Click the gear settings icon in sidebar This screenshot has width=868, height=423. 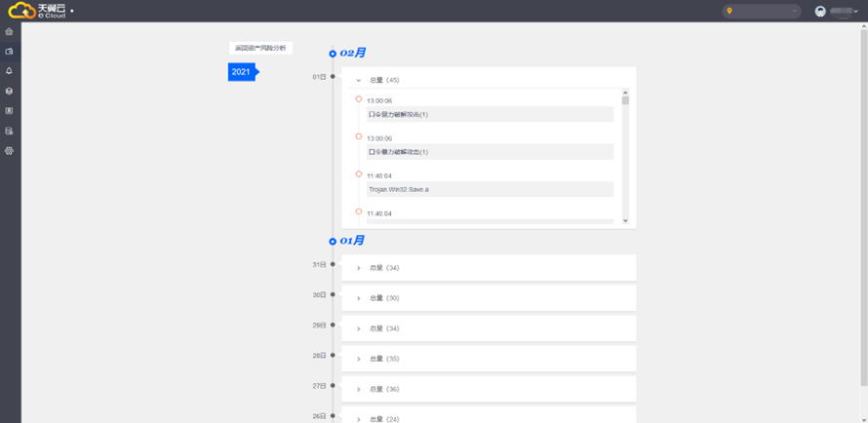10,151
